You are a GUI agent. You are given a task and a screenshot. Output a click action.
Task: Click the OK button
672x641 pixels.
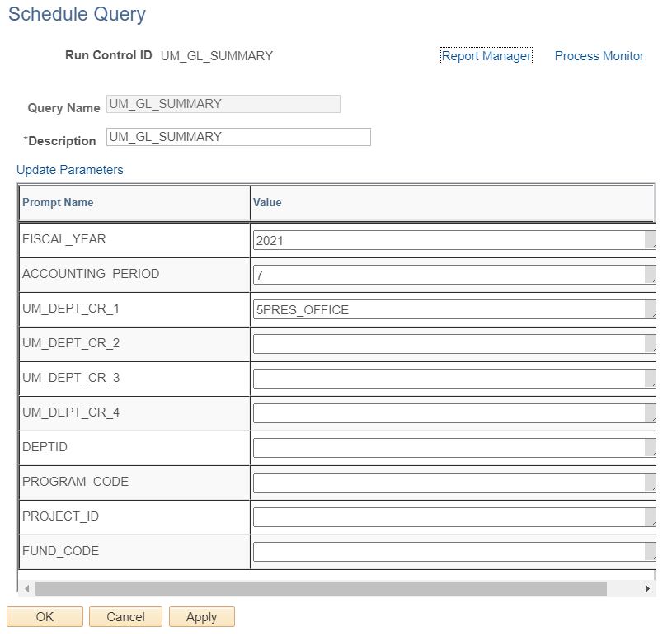(x=45, y=616)
